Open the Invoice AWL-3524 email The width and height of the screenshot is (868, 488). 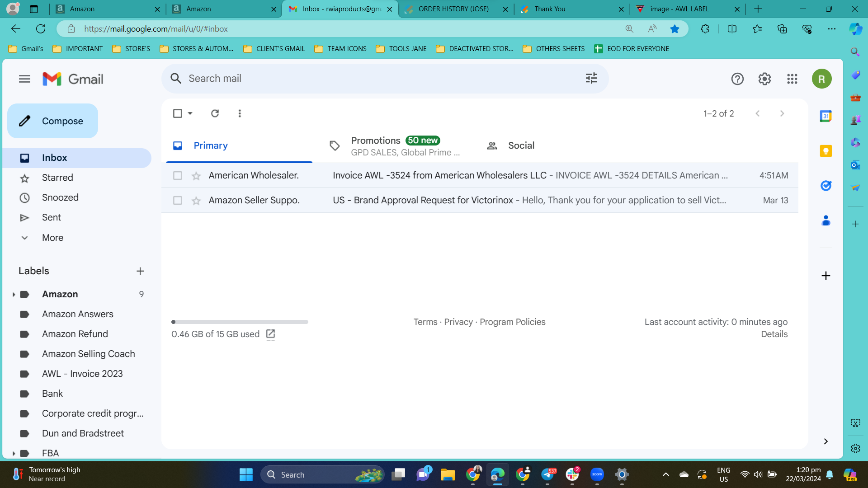pos(480,175)
